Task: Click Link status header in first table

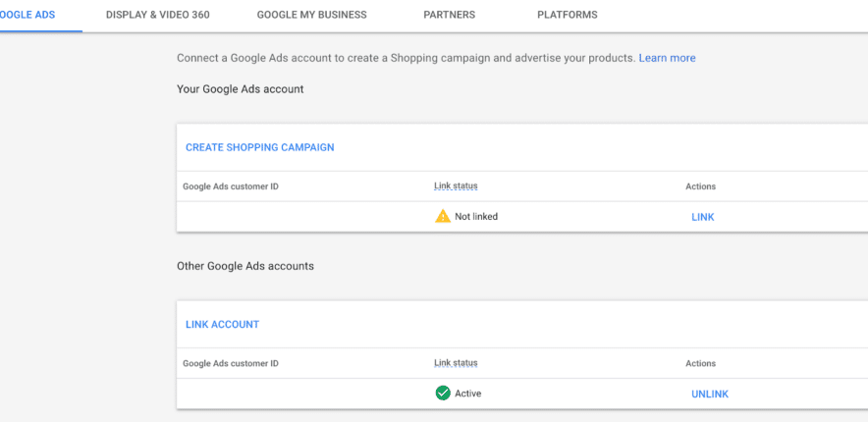Action: 456,185
